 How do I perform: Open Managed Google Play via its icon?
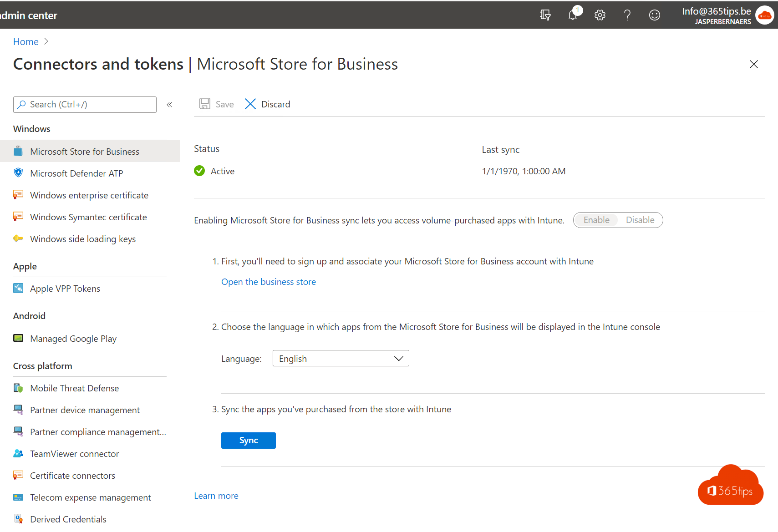click(18, 338)
